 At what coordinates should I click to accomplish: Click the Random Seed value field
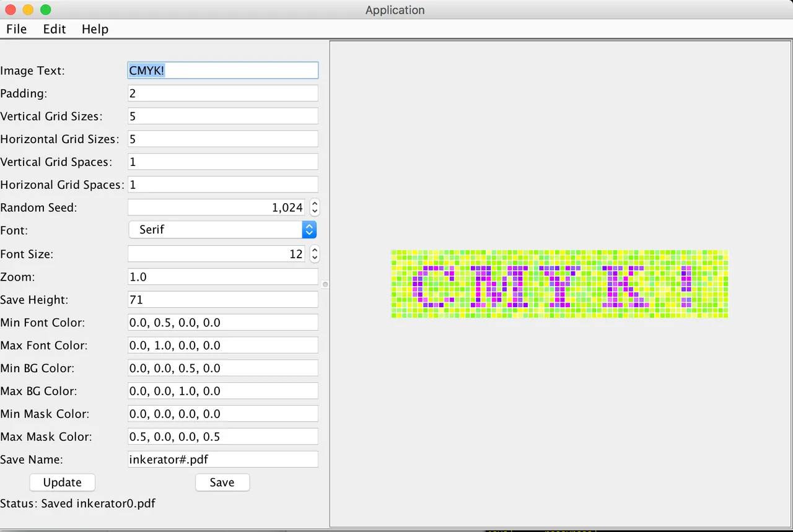pos(216,207)
